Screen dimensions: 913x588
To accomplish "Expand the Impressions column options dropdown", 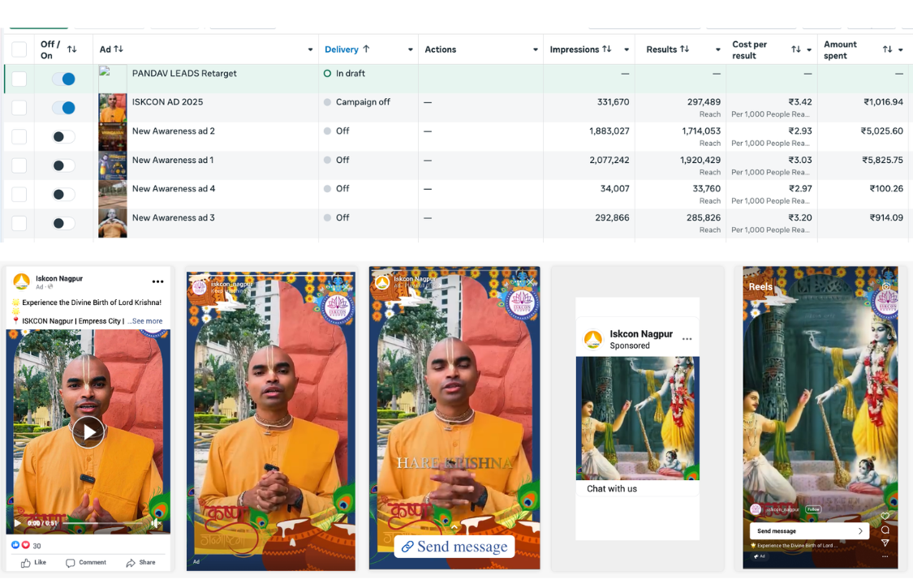I will click(x=626, y=50).
